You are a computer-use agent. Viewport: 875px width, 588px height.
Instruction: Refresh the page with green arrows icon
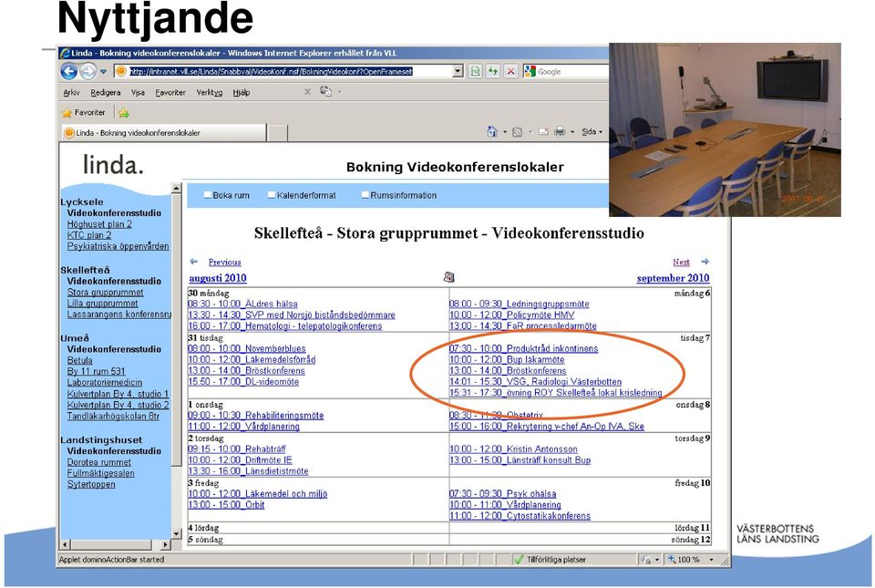point(493,71)
